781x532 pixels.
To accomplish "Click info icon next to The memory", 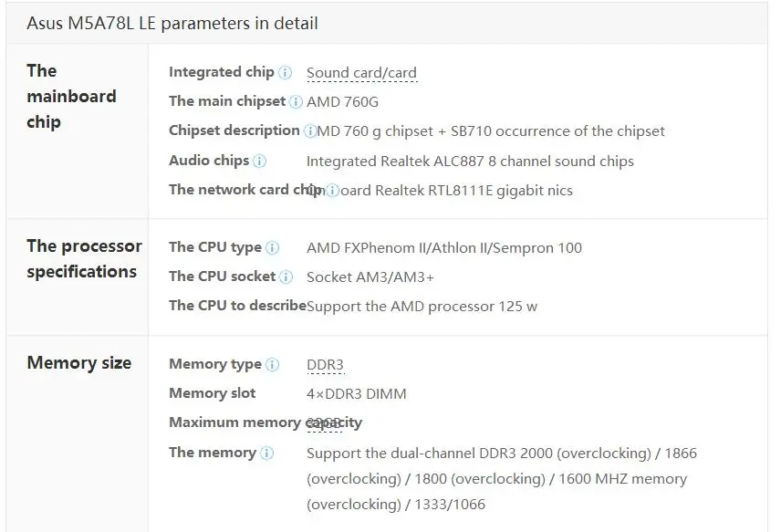I will tap(267, 453).
